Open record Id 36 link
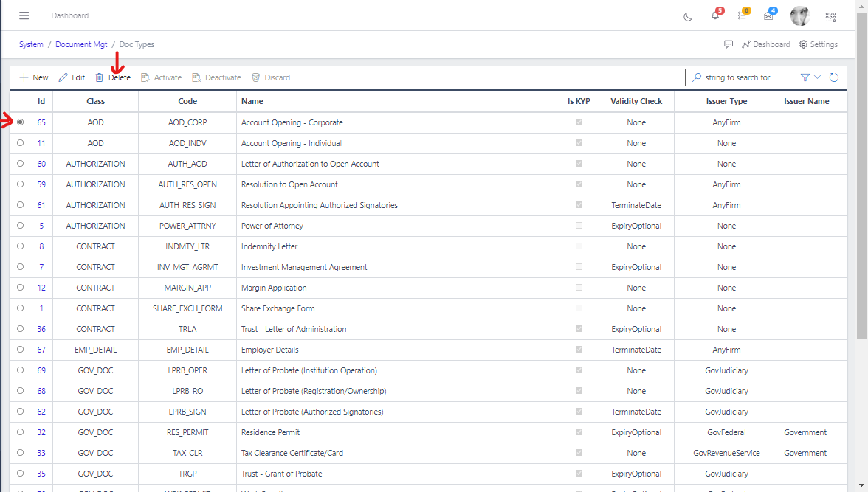 click(41, 329)
